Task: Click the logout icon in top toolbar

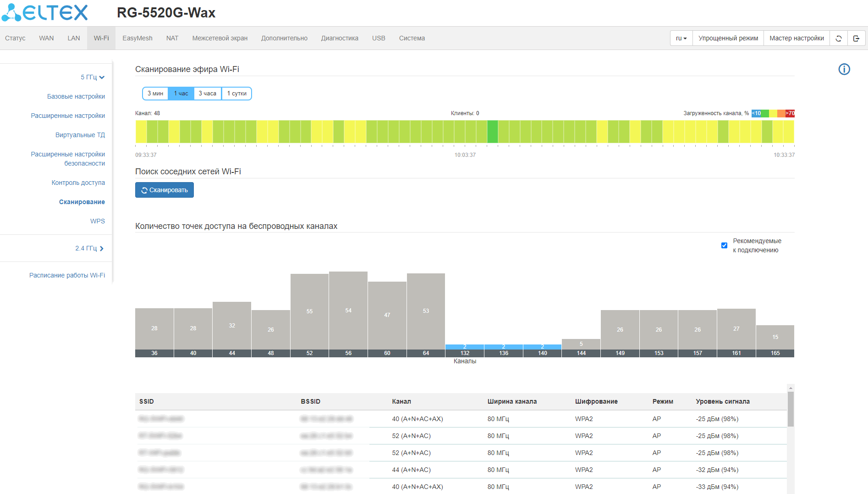Action: [x=856, y=39]
